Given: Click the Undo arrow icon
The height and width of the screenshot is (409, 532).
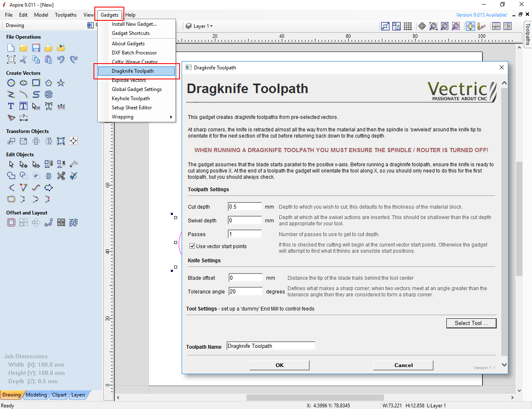Looking at the screenshot, I should pos(61,59).
